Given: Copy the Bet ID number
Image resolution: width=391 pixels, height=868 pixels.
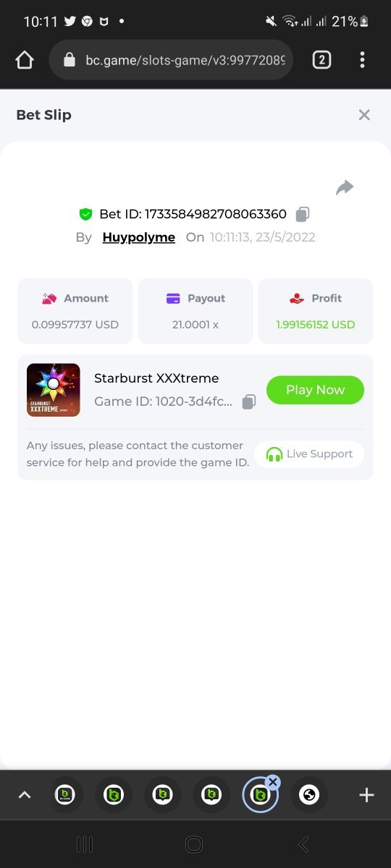Looking at the screenshot, I should point(303,214).
